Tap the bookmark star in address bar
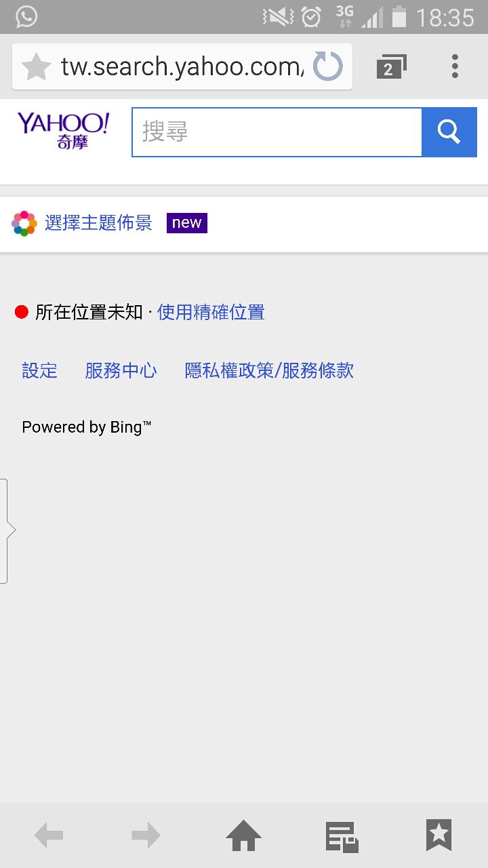Screen dimensions: 488x868 tap(37, 67)
